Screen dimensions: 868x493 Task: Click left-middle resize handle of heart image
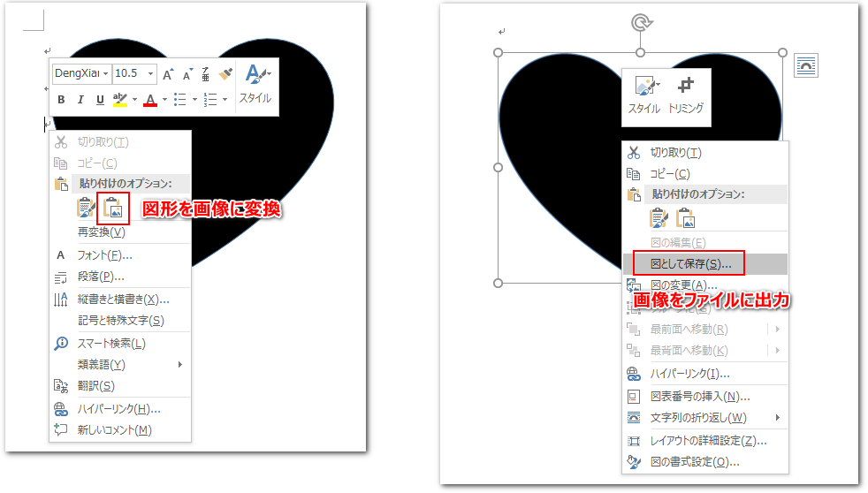[498, 167]
